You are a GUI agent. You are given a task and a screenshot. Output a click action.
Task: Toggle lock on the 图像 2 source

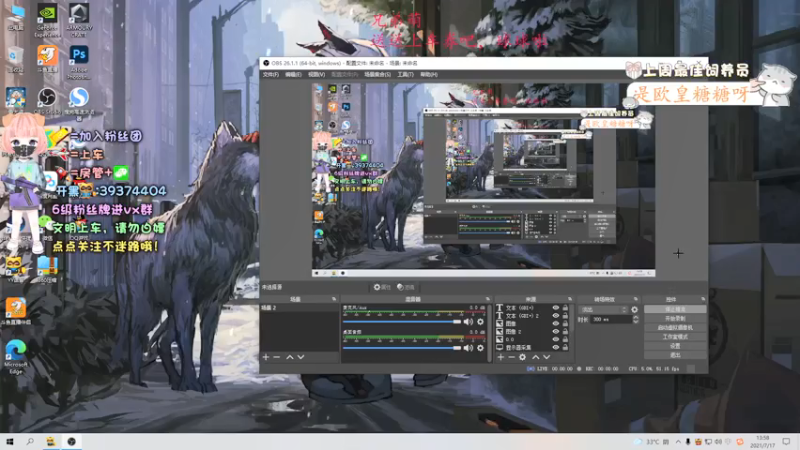[x=565, y=332]
